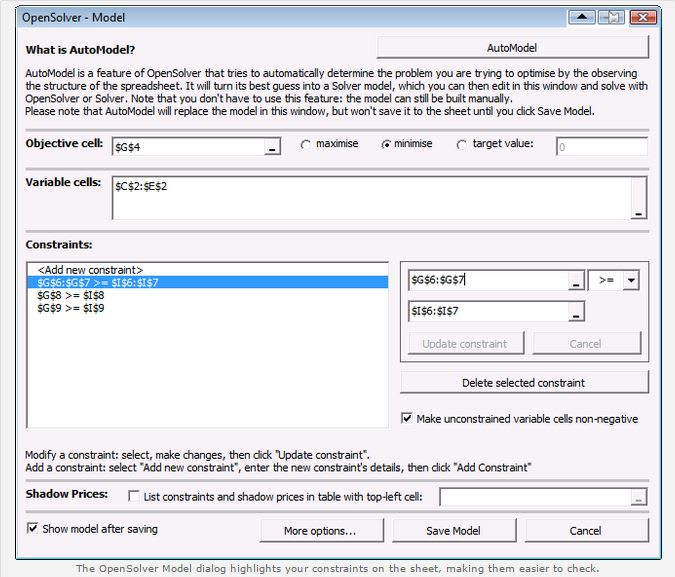Open the range selector for the shadow prices cell
The image size is (675, 577).
coord(639,497)
